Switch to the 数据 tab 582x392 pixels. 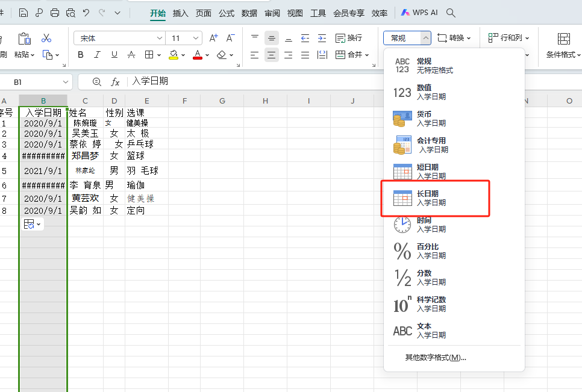(x=249, y=13)
